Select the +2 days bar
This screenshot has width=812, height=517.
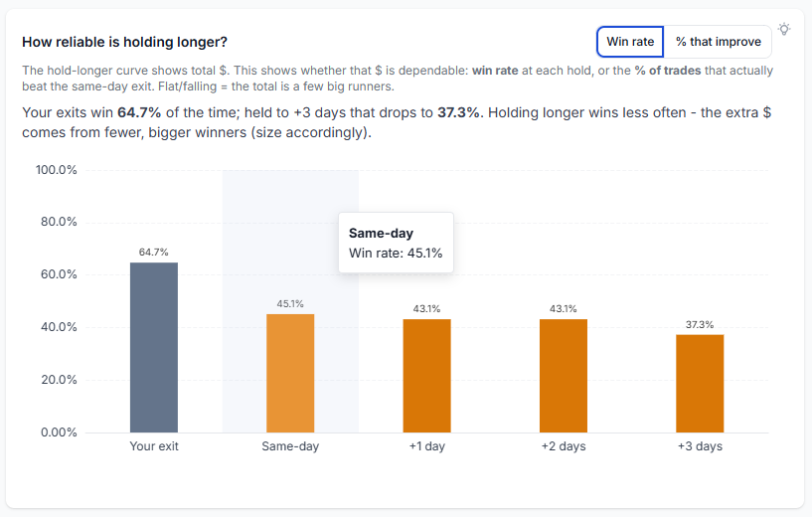pyautogui.click(x=564, y=376)
